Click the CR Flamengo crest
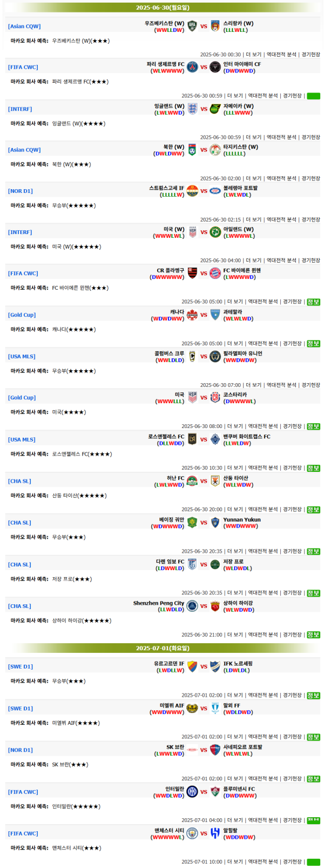324x868 pixels. pos(192,273)
